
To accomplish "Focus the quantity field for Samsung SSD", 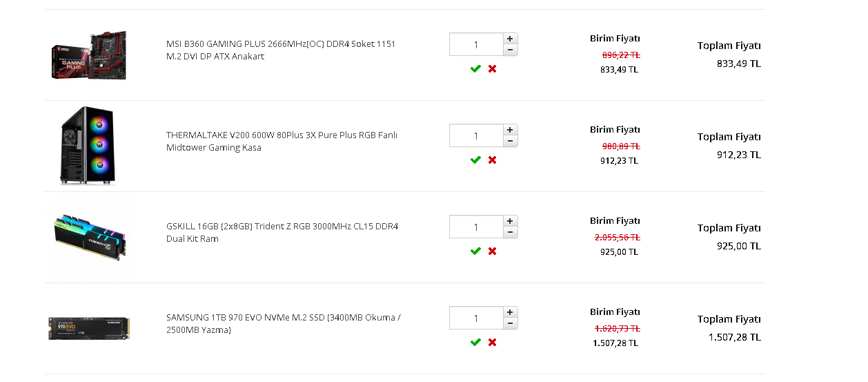I will 475,318.
